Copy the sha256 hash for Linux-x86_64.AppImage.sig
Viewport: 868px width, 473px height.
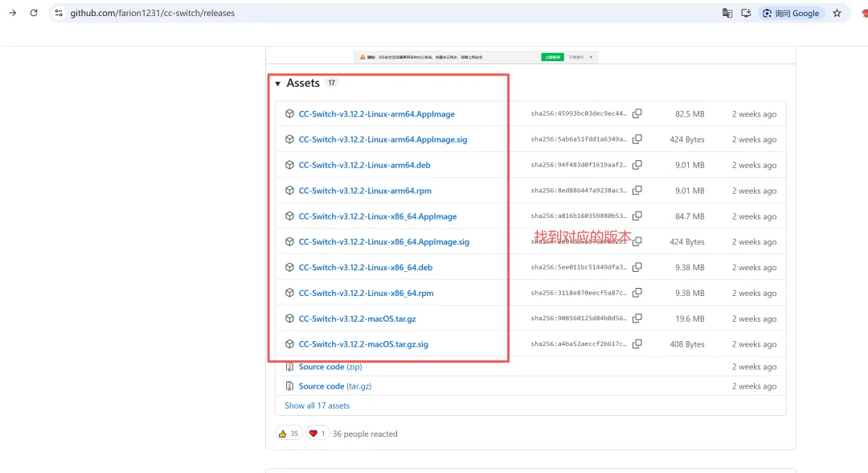637,241
